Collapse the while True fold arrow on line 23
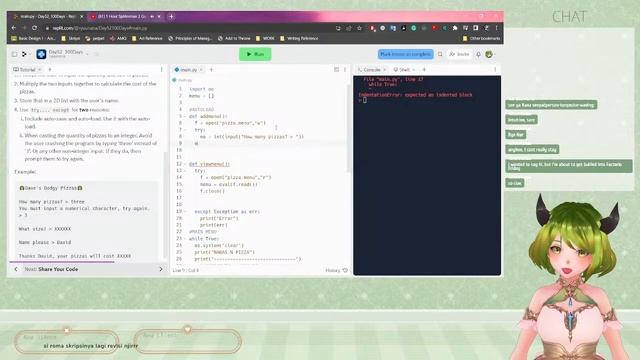Image resolution: width=640 pixels, height=360 pixels. click(x=185, y=238)
